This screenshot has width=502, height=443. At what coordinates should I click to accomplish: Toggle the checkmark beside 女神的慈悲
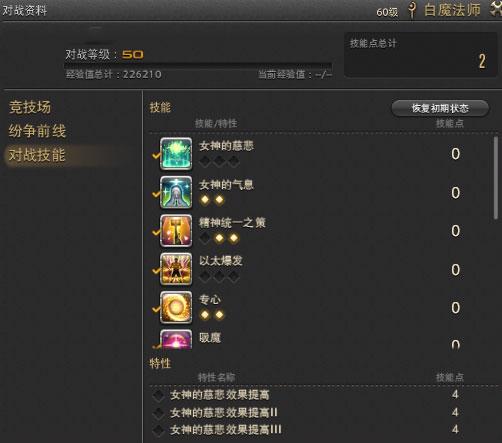tap(156, 156)
